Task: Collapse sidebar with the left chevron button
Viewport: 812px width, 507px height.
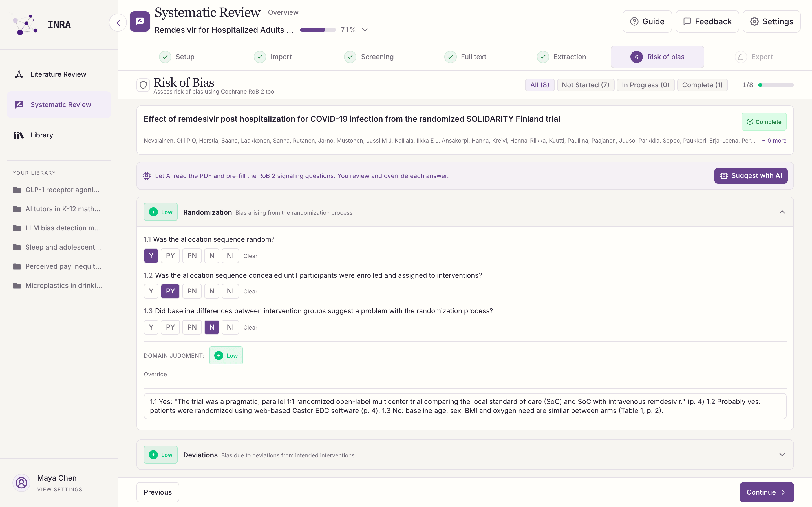Action: pyautogui.click(x=118, y=23)
